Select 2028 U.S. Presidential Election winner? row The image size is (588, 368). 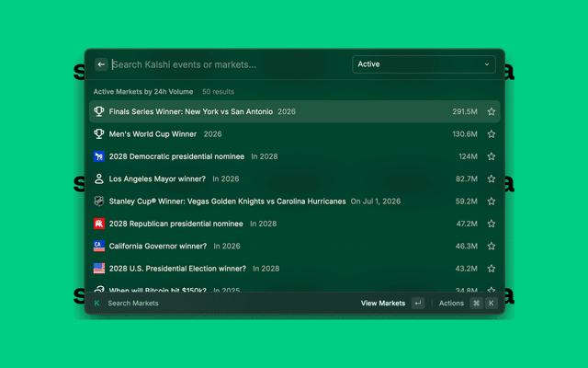point(295,269)
